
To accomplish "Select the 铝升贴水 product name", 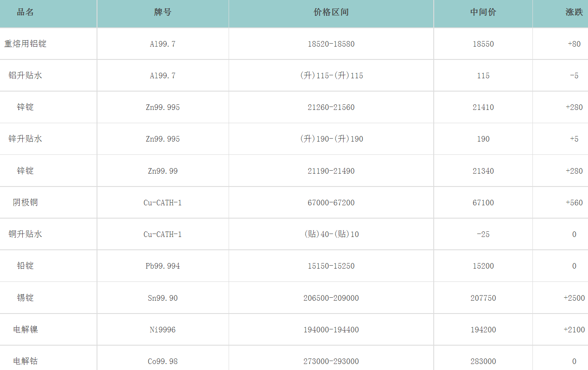I will [x=25, y=75].
